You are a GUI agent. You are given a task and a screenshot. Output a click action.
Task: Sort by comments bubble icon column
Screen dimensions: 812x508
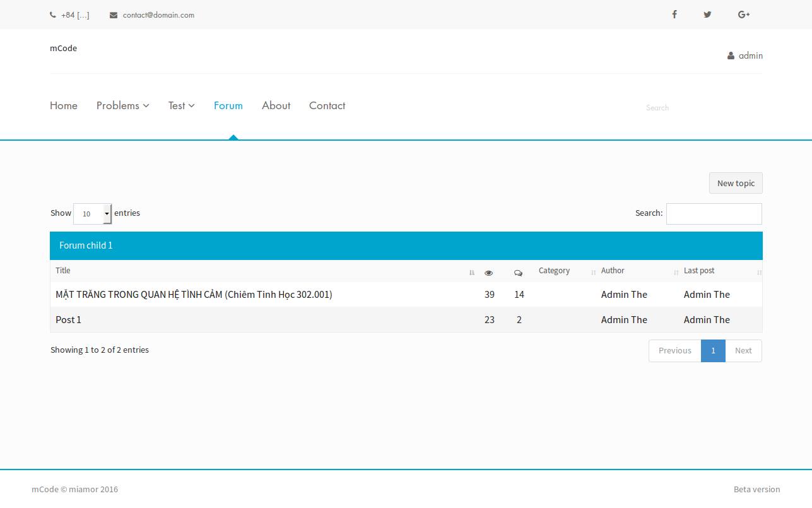[518, 273]
